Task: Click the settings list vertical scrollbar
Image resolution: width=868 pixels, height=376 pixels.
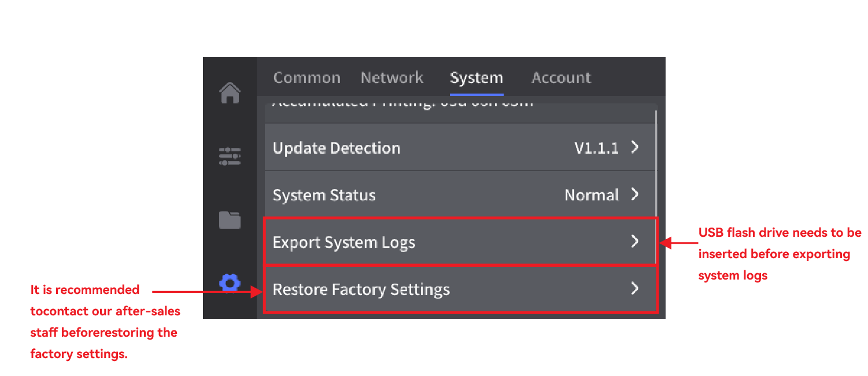Action: 656,185
